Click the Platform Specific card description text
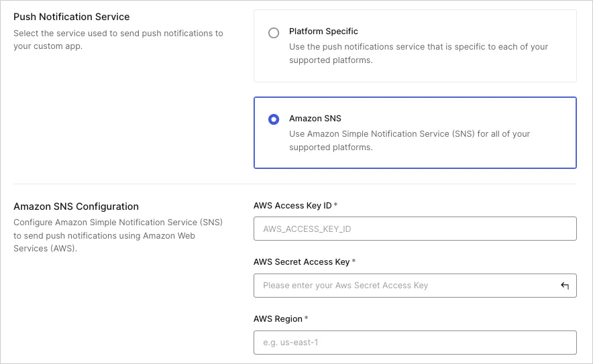 click(x=419, y=54)
